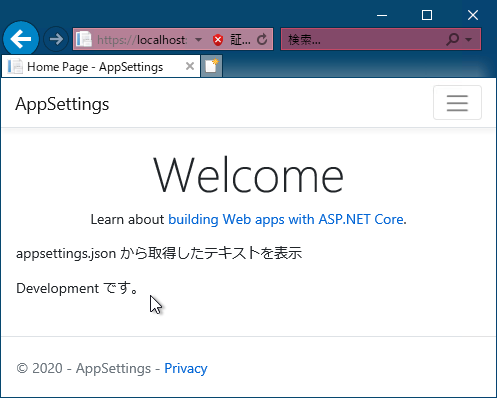Open a new tab with the new-tab button
This screenshot has height=398, width=497.
click(x=211, y=66)
